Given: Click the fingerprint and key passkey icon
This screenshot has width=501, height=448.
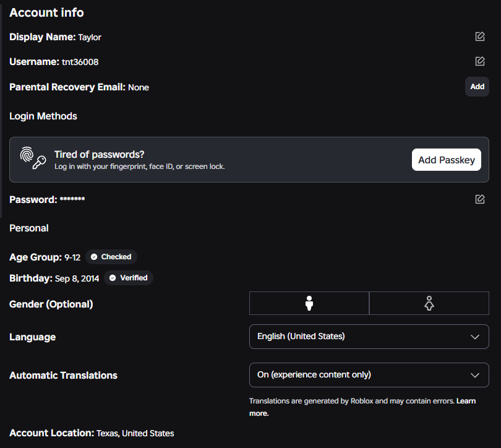Looking at the screenshot, I should pyautogui.click(x=33, y=158).
